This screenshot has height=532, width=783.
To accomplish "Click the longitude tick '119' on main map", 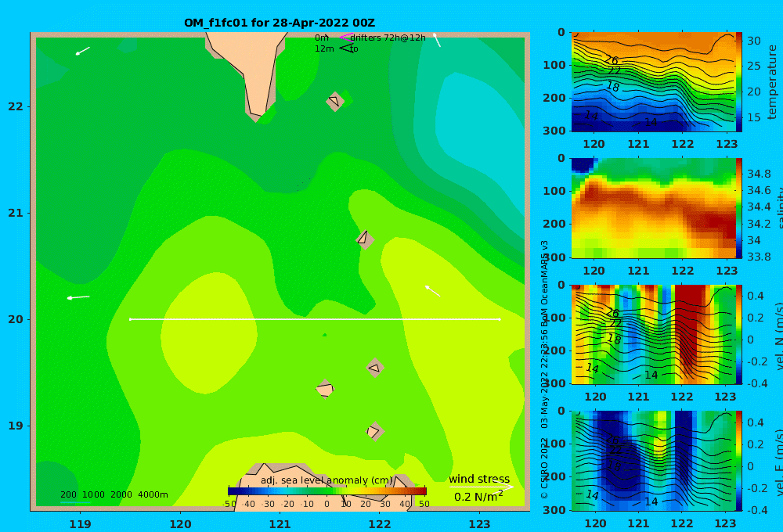I will pos(80,524).
